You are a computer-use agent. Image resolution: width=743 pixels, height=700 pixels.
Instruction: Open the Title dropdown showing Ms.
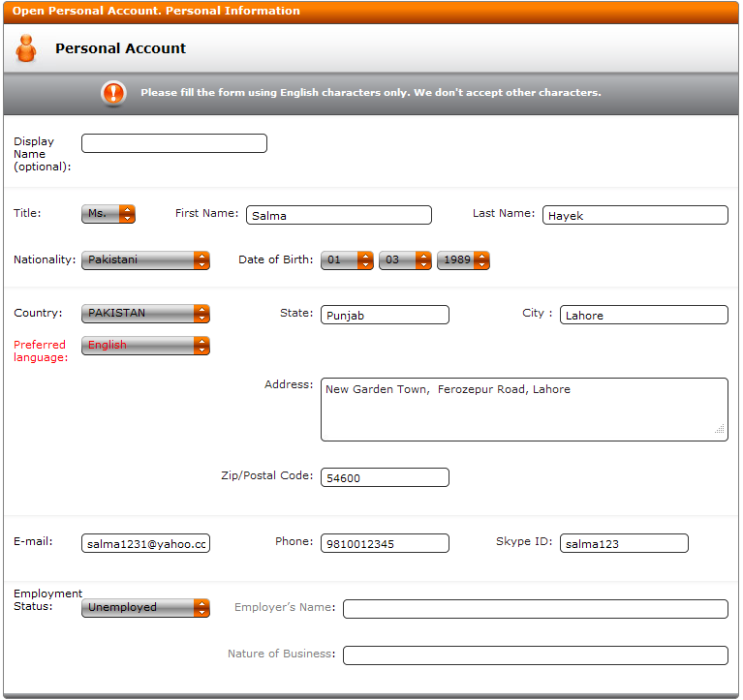[108, 214]
